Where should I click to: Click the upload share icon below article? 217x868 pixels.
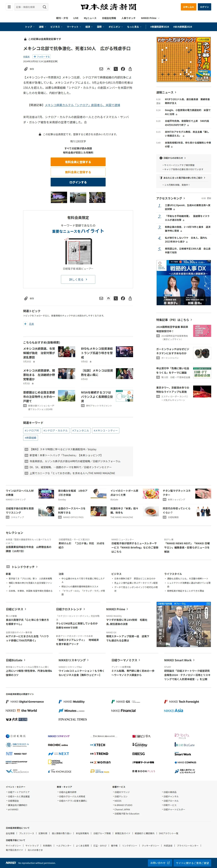pos(130,298)
